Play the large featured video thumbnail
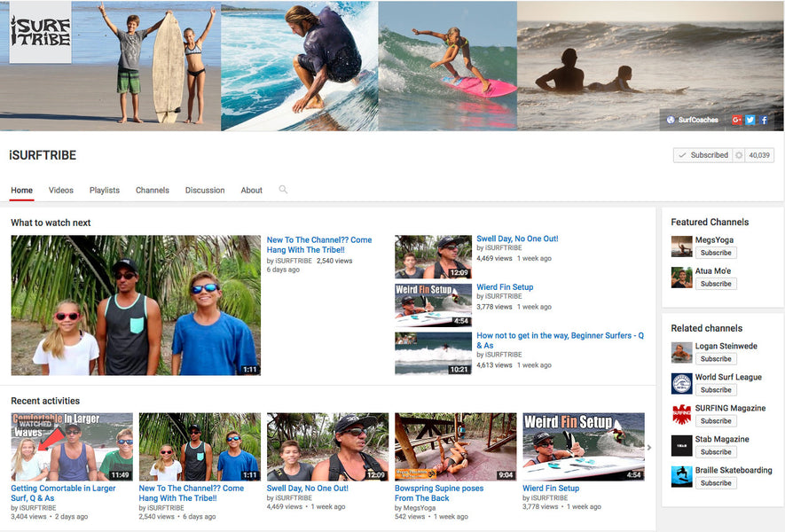Viewport: 785px width, 532px height. click(136, 305)
